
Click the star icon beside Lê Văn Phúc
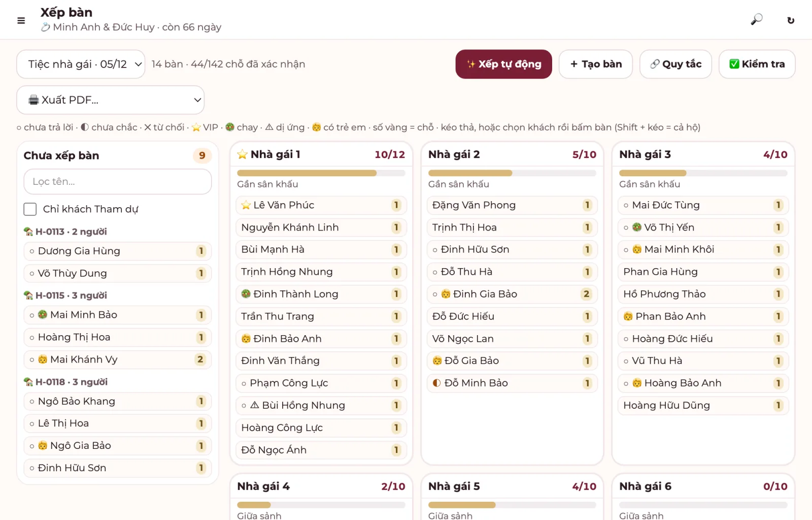(246, 205)
